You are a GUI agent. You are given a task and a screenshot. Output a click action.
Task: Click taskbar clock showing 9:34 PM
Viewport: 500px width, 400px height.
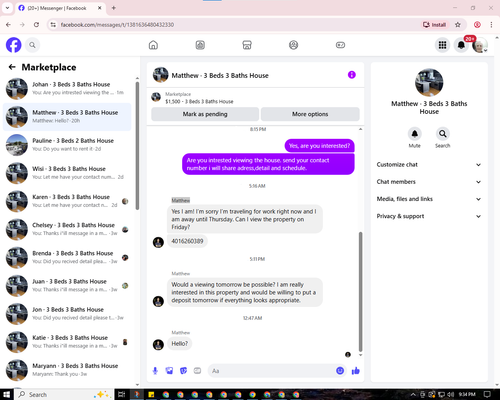point(467,395)
